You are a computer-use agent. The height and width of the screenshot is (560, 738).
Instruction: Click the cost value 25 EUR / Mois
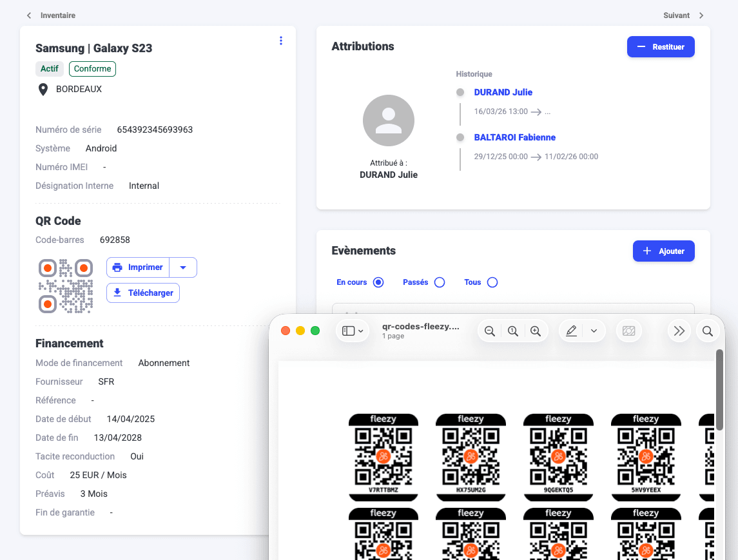point(99,476)
